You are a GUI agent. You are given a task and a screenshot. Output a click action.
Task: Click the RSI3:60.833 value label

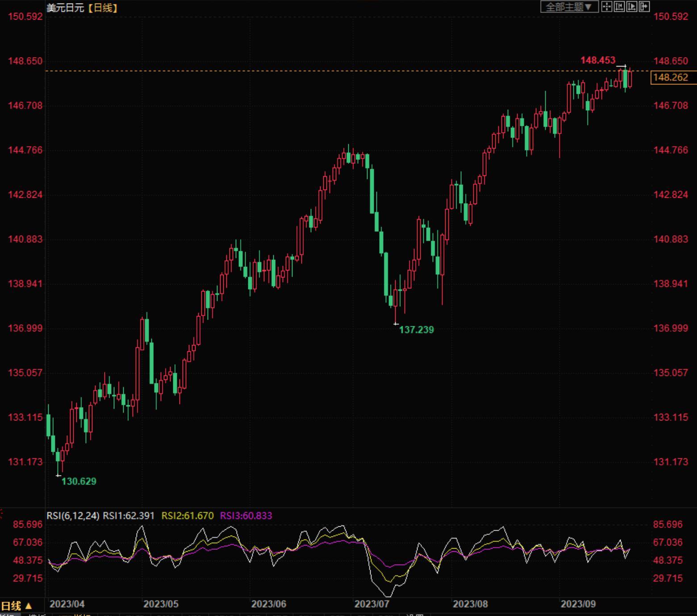pyautogui.click(x=246, y=516)
